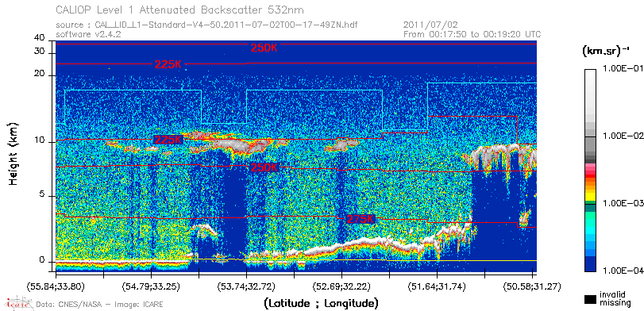Image resolution: width=644 pixels, height=311 pixels.
Task: Click the "(50.58;31.27)" axis tick label
Action: point(532,286)
